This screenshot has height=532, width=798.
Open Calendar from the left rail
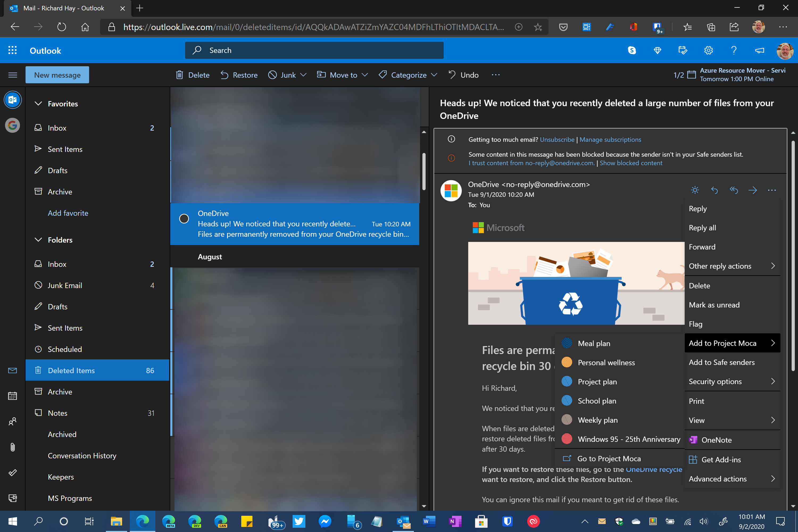[x=13, y=396]
